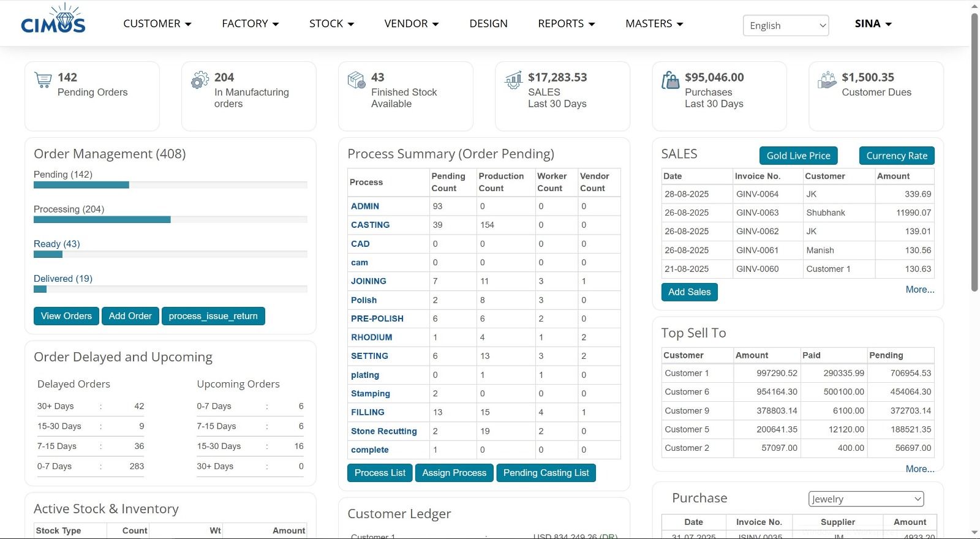This screenshot has width=980, height=539.
Task: Click the 30+ Days delayed orders value 42
Action: 139,406
